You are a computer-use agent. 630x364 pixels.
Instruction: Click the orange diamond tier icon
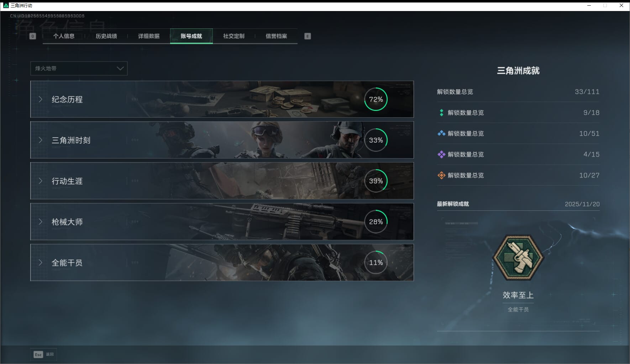pos(441,175)
